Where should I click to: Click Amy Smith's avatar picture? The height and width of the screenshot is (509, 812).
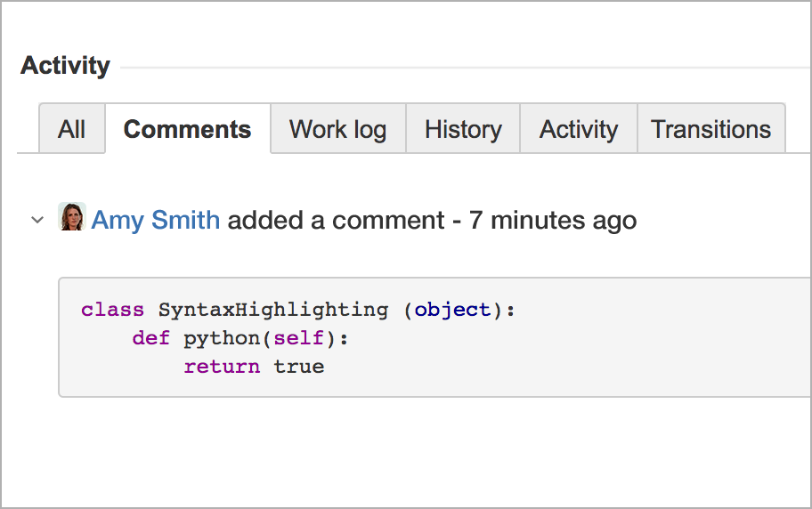[72, 217]
